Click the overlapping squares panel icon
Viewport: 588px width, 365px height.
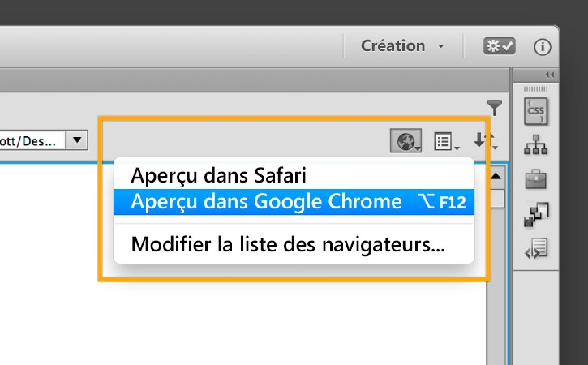point(536,213)
